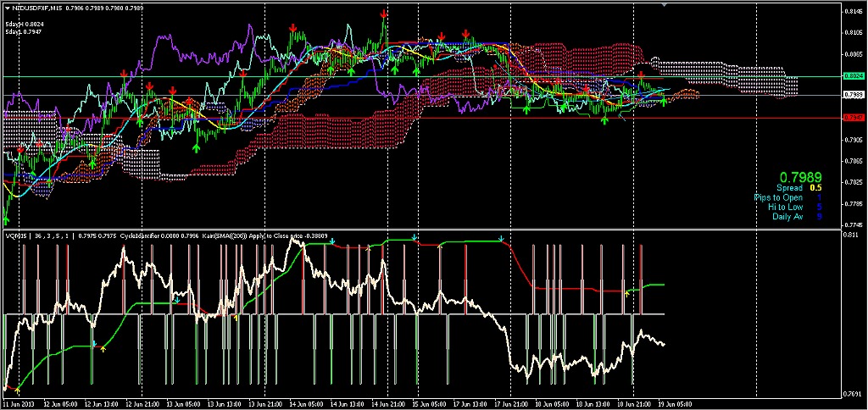This screenshot has width=868, height=410.
Task: Click the large green 0.7989 price display
Action: click(x=800, y=177)
